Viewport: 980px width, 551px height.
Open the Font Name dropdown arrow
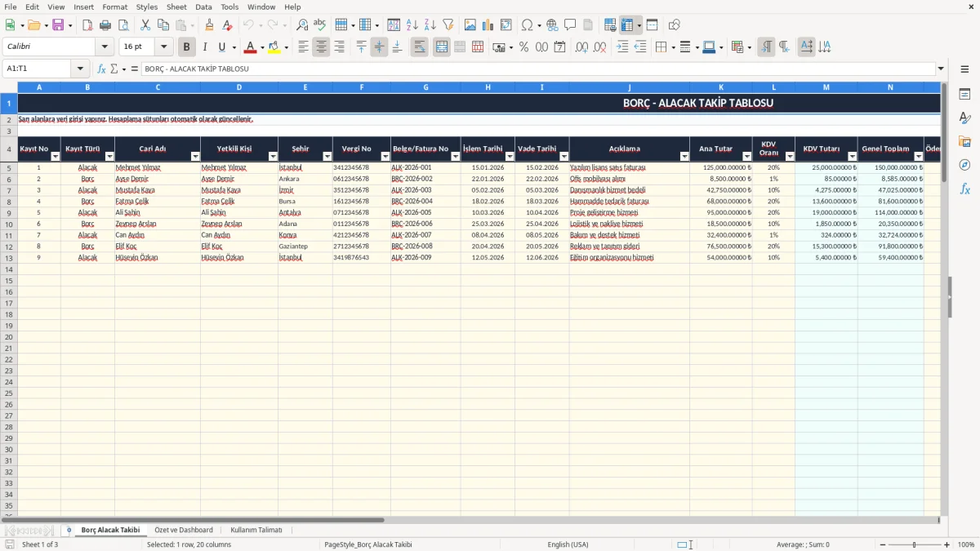[105, 47]
